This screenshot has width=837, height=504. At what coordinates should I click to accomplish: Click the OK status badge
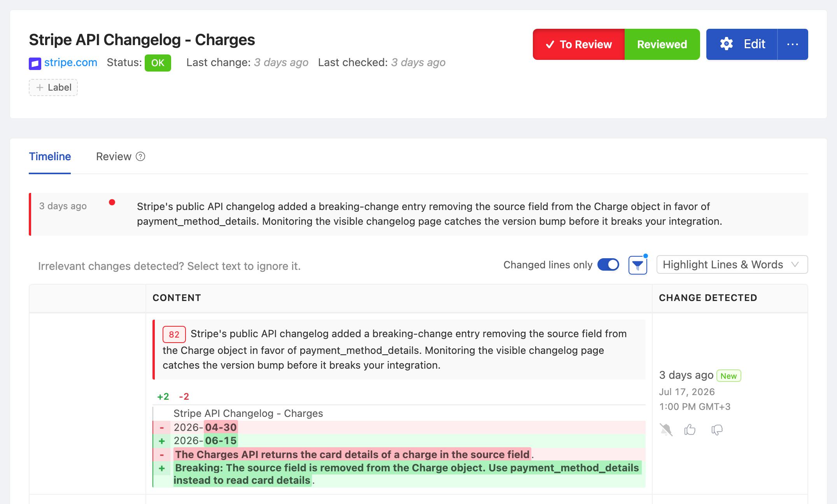158,63
